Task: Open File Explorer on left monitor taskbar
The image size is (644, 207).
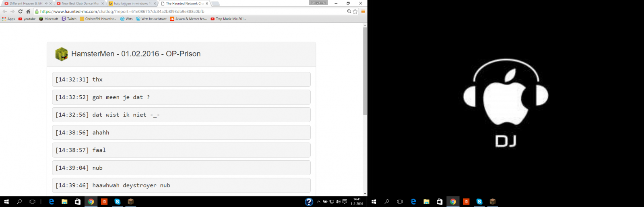Action: [x=64, y=202]
